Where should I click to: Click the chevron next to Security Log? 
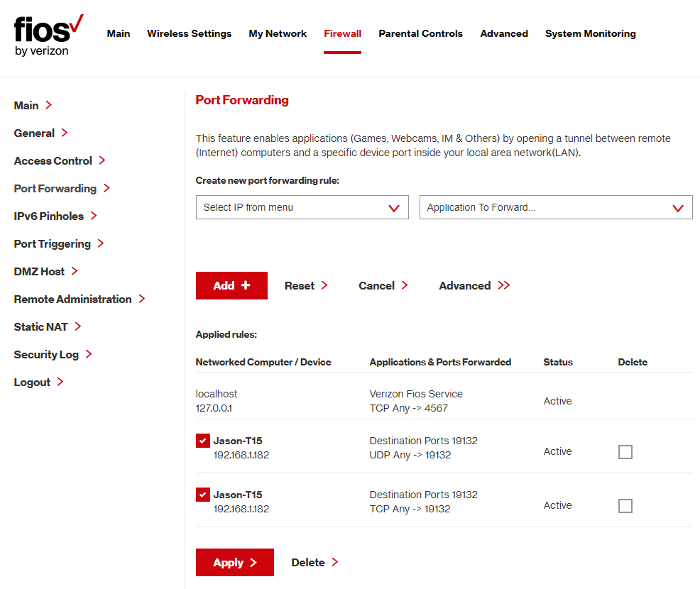pos(89,354)
